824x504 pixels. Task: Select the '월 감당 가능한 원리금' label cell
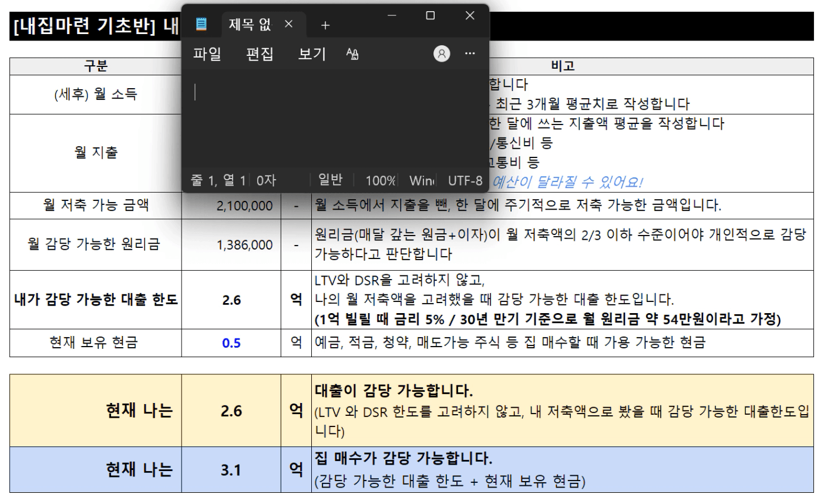pyautogui.click(x=96, y=244)
